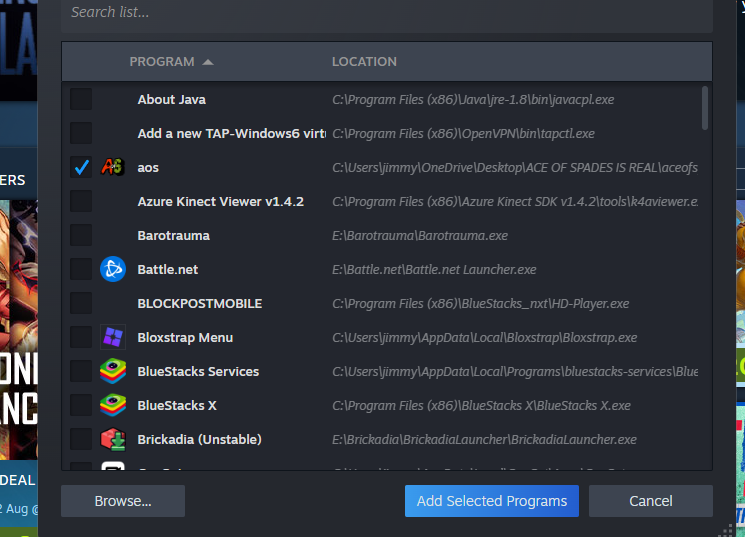Sort by the PROGRAM column header
The width and height of the screenshot is (745, 537).
click(162, 62)
